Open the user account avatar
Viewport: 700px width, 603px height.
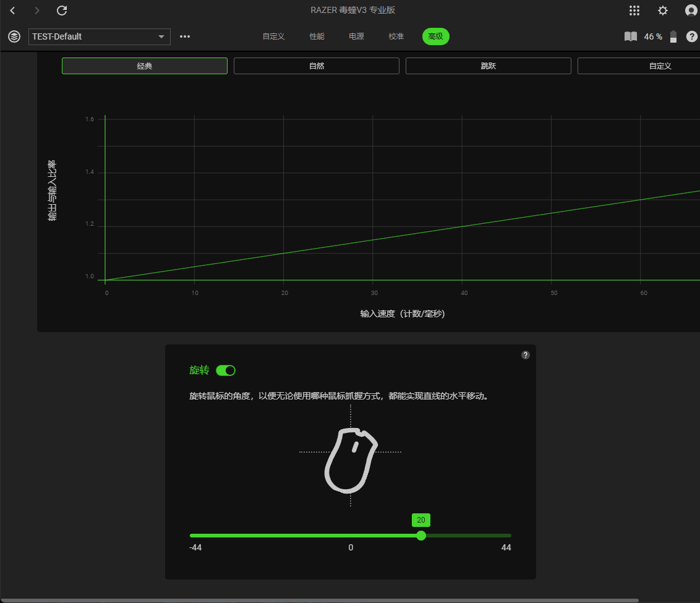[x=691, y=11]
